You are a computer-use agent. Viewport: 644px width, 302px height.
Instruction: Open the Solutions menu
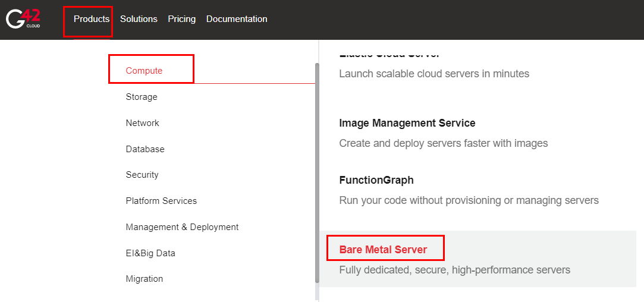(x=139, y=19)
